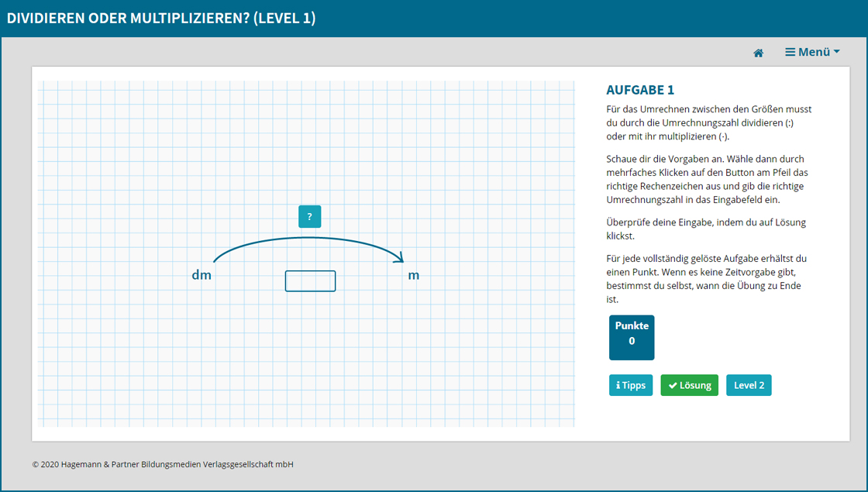Toggle the operator button above the arrow
The width and height of the screenshot is (868, 492).
(x=309, y=216)
